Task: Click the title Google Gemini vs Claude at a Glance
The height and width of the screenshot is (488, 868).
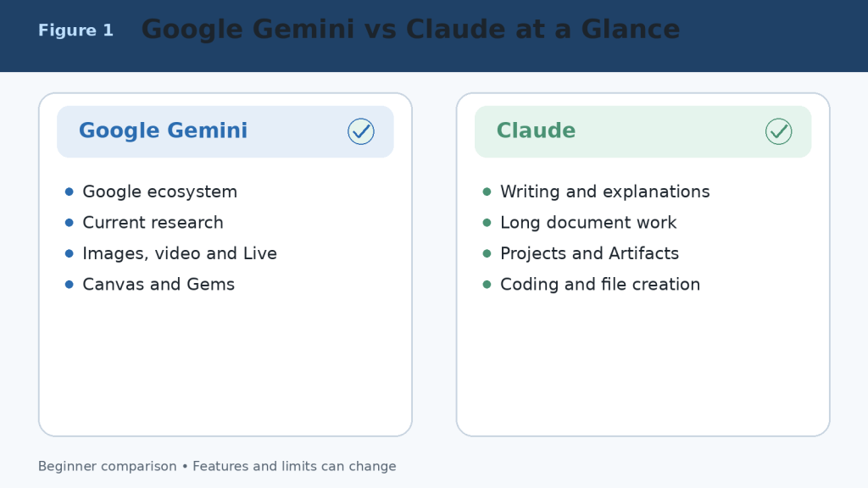Action: point(411,30)
